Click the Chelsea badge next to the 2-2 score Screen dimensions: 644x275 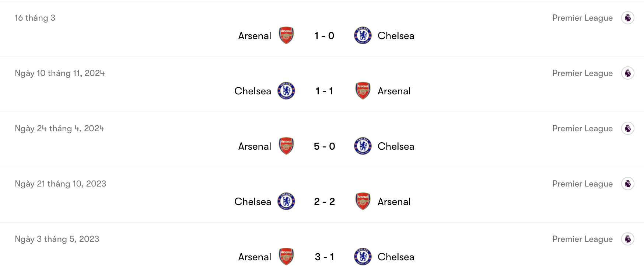[286, 201]
